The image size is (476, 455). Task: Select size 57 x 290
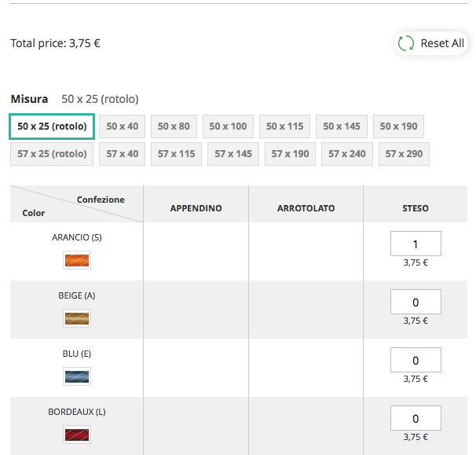point(404,154)
